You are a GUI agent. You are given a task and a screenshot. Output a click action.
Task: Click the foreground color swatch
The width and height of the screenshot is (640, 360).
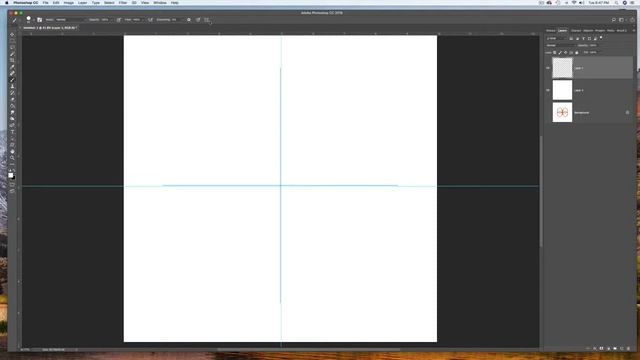tap(11, 175)
